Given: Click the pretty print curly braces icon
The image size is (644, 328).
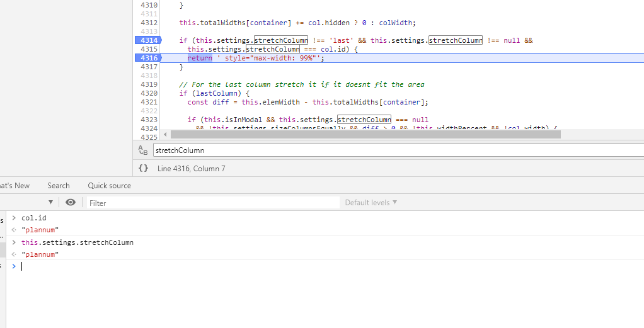Looking at the screenshot, I should tap(143, 168).
